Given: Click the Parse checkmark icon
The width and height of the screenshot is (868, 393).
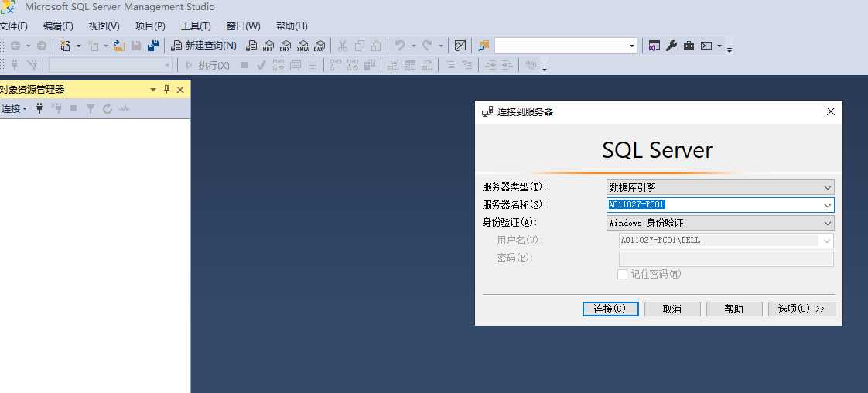Looking at the screenshot, I should pos(261,65).
